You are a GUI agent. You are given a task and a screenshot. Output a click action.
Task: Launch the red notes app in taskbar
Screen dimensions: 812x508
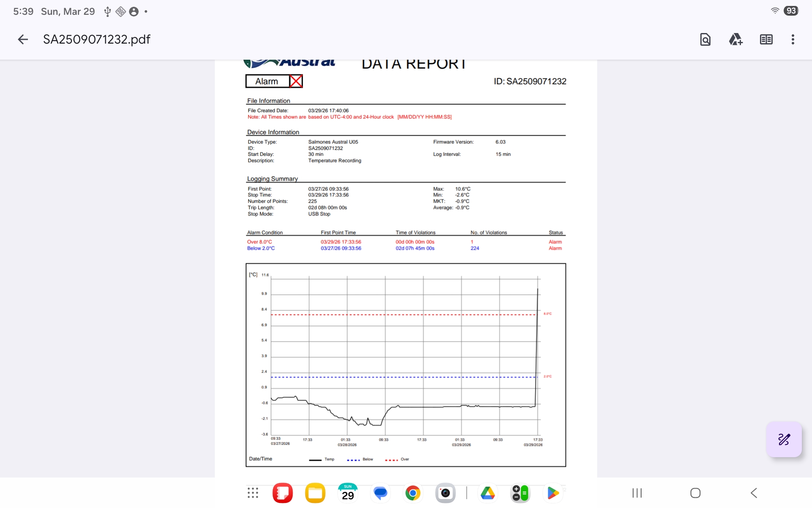coord(283,493)
